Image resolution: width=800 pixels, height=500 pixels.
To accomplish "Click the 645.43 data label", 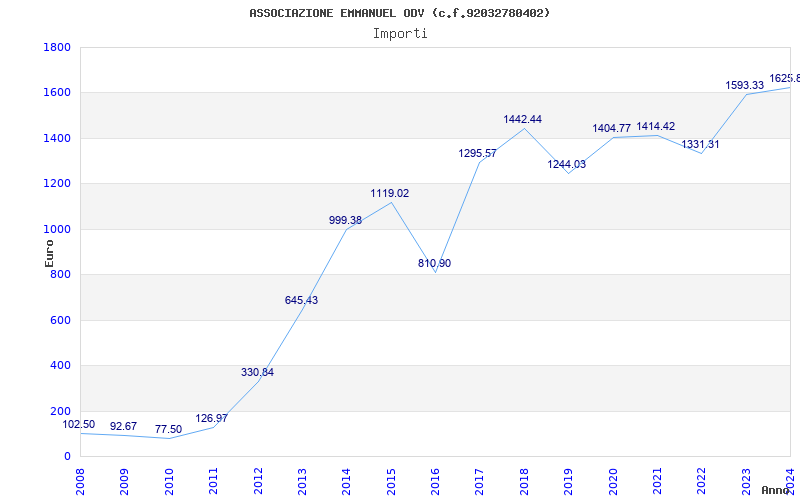I will 301,301.
